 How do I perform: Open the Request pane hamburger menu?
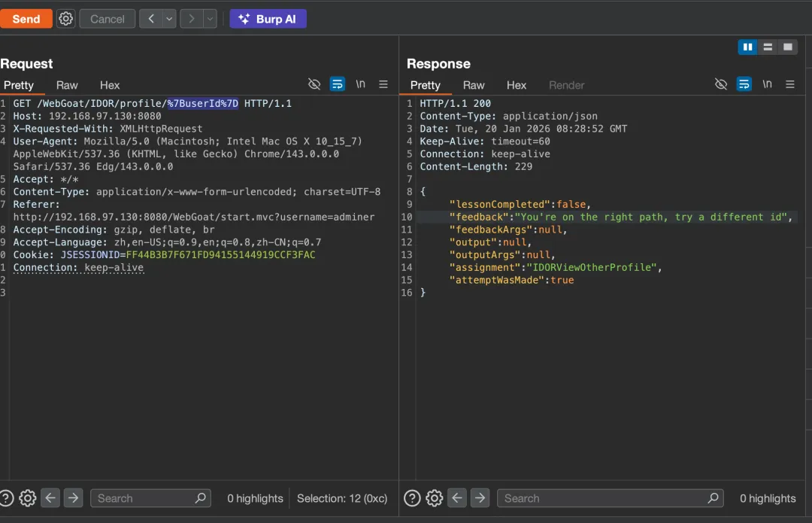383,84
